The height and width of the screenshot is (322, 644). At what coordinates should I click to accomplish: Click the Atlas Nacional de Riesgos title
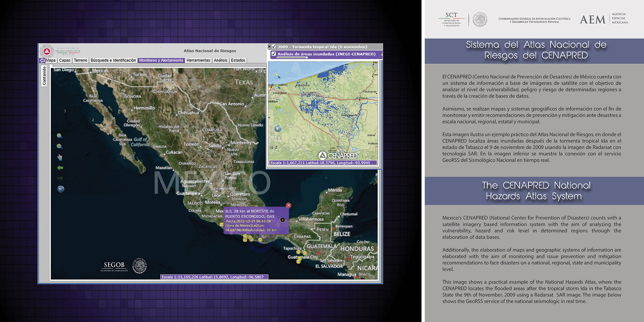(210, 51)
